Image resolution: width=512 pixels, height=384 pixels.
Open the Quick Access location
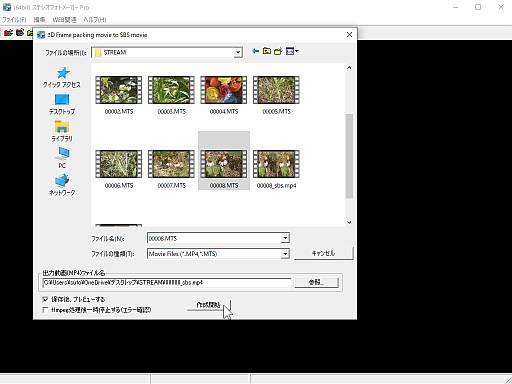(x=62, y=77)
